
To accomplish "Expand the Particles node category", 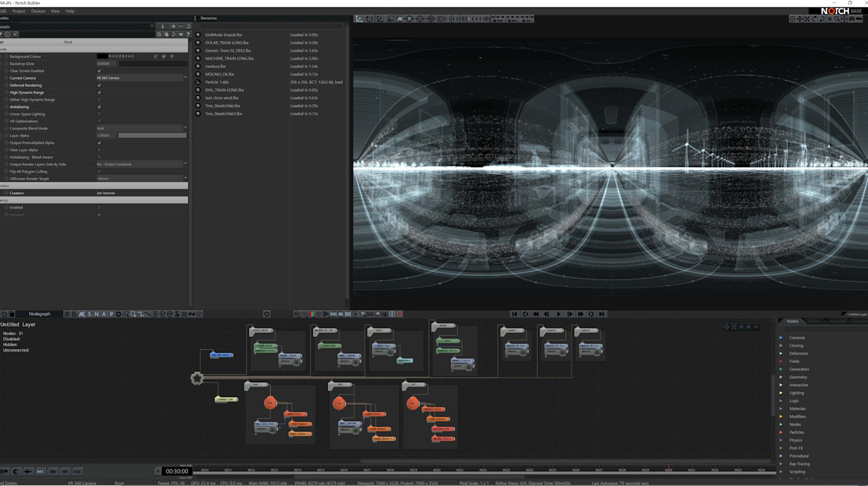I will click(x=796, y=432).
